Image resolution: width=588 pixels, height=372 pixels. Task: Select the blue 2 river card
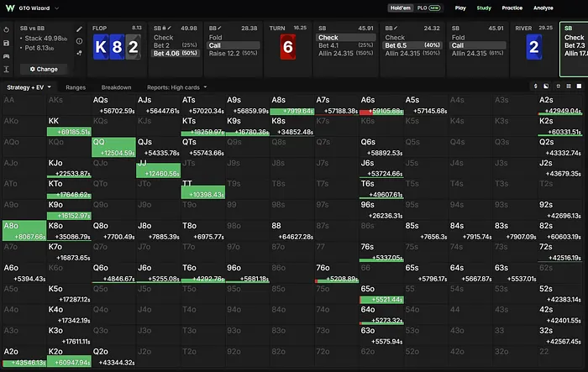534,47
